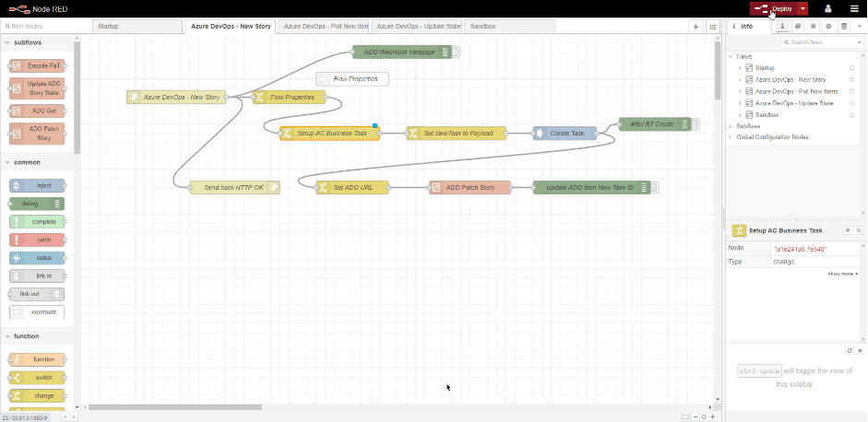
Task: Open the help book sidebar icon
Action: 798,26
